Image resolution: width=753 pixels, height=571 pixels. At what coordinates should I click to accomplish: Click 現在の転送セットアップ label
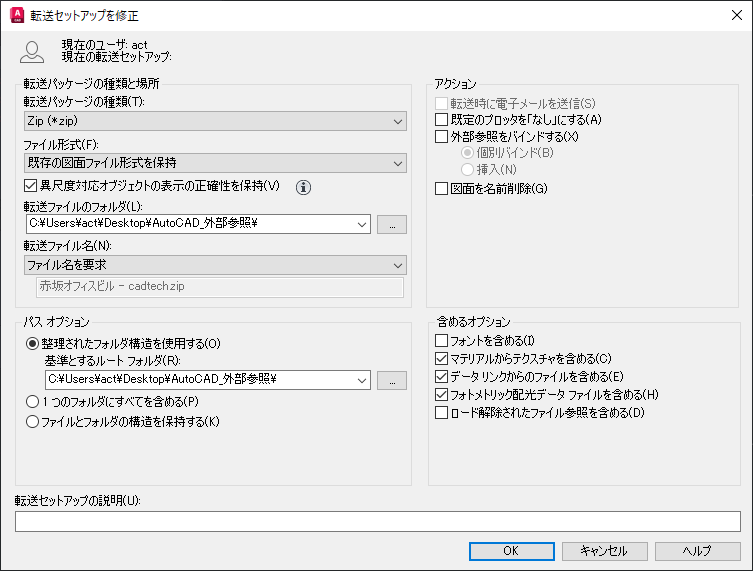coord(116,57)
